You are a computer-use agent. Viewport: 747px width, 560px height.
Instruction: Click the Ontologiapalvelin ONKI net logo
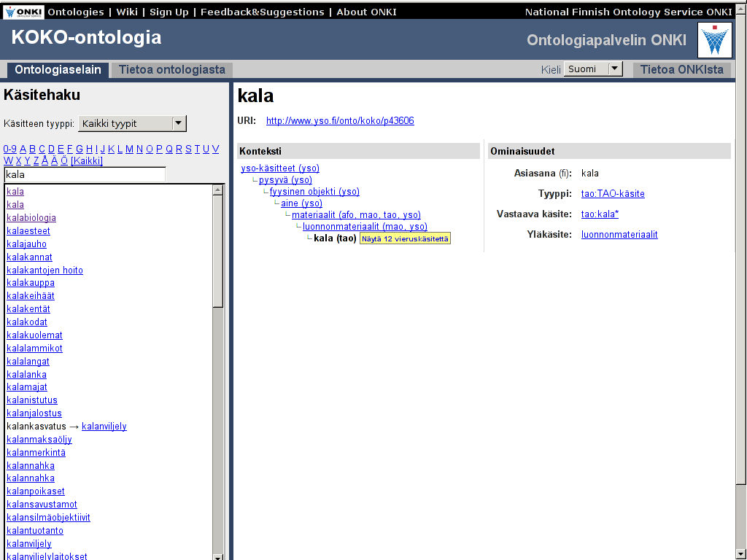(x=715, y=40)
